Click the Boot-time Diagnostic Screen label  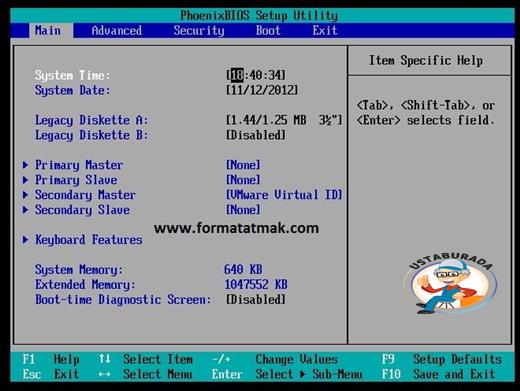(123, 300)
